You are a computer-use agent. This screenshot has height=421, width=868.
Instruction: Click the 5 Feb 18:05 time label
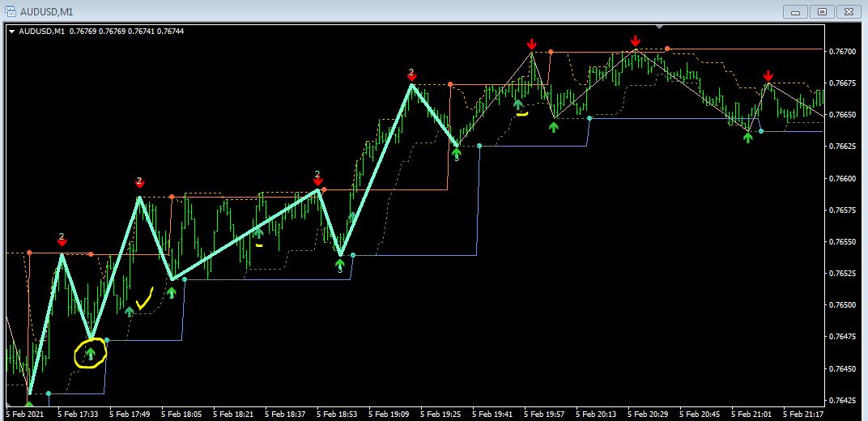[181, 414]
